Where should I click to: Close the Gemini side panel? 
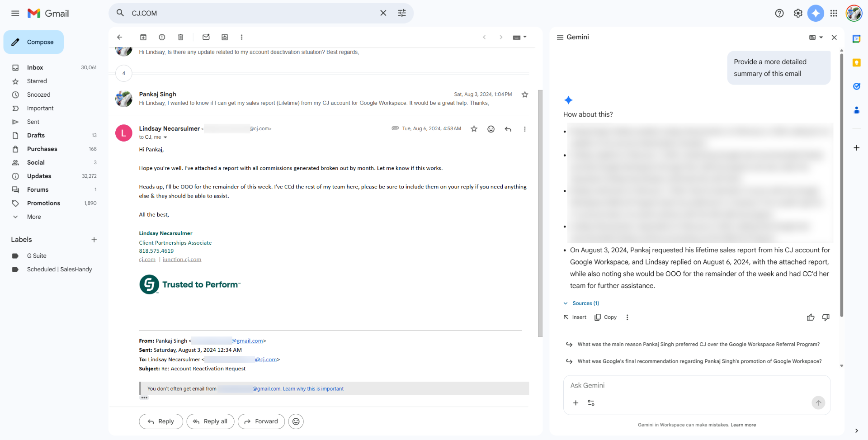point(834,38)
